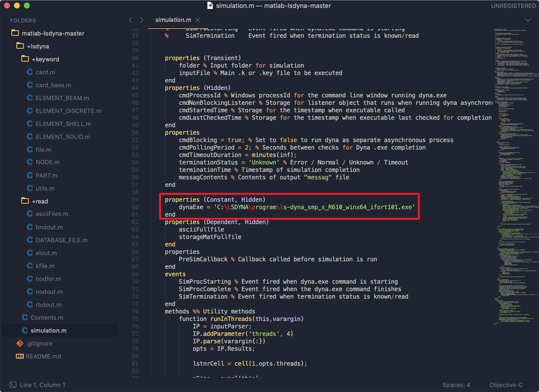The width and height of the screenshot is (539, 392).
Task: Change the Objective-C syntax selector
Action: pos(506,385)
